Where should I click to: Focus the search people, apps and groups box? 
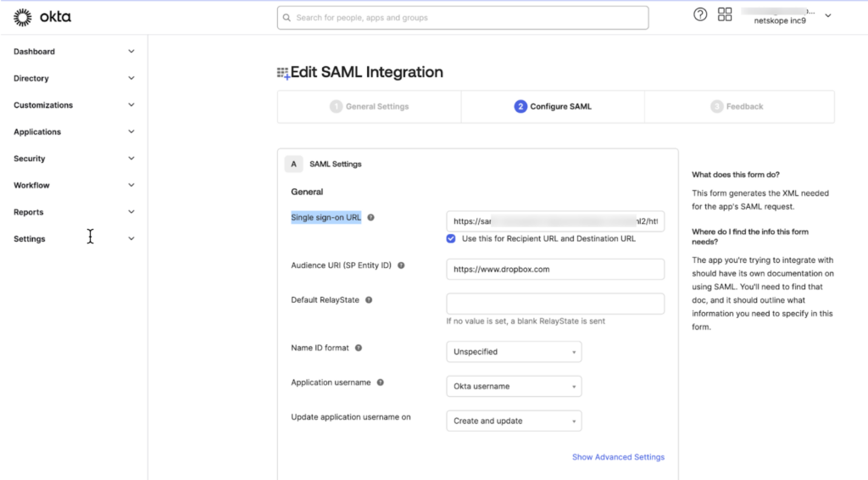[x=463, y=18]
